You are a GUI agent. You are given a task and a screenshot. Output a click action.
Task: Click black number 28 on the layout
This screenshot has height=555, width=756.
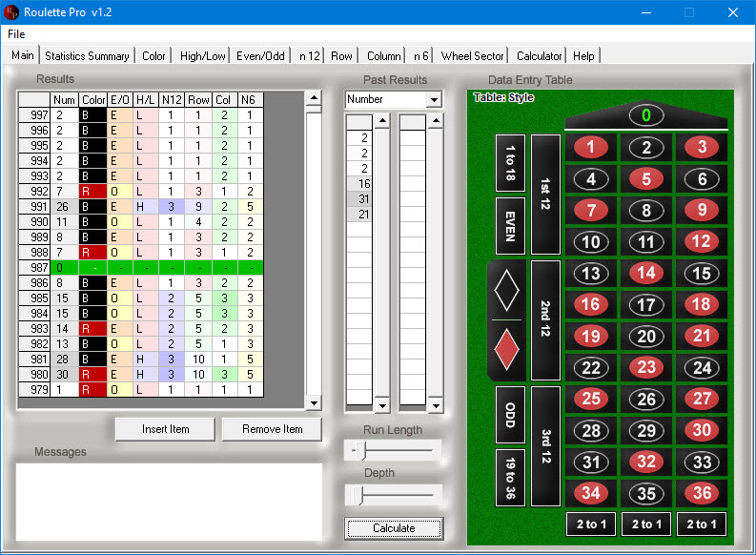(x=591, y=431)
